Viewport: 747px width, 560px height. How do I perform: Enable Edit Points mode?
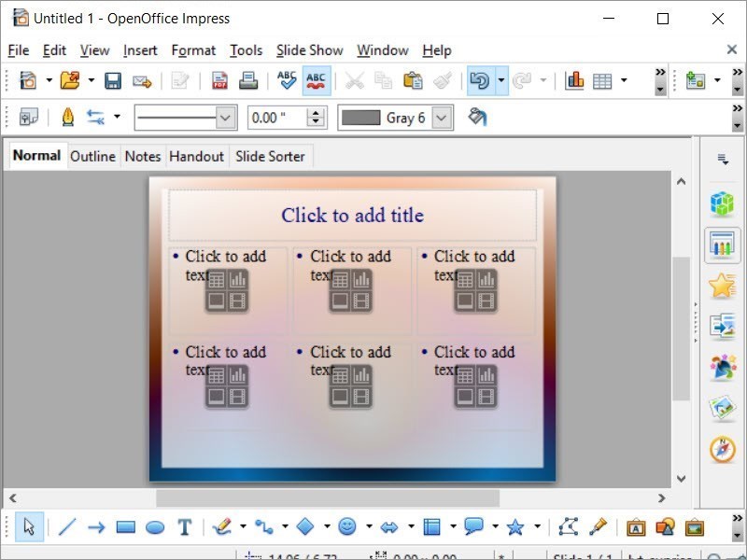tap(568, 527)
